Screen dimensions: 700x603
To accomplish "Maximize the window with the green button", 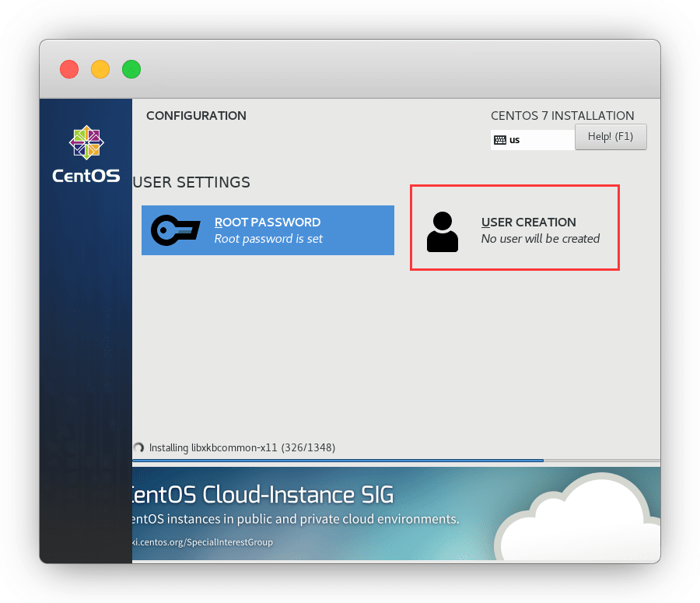I will [131, 68].
